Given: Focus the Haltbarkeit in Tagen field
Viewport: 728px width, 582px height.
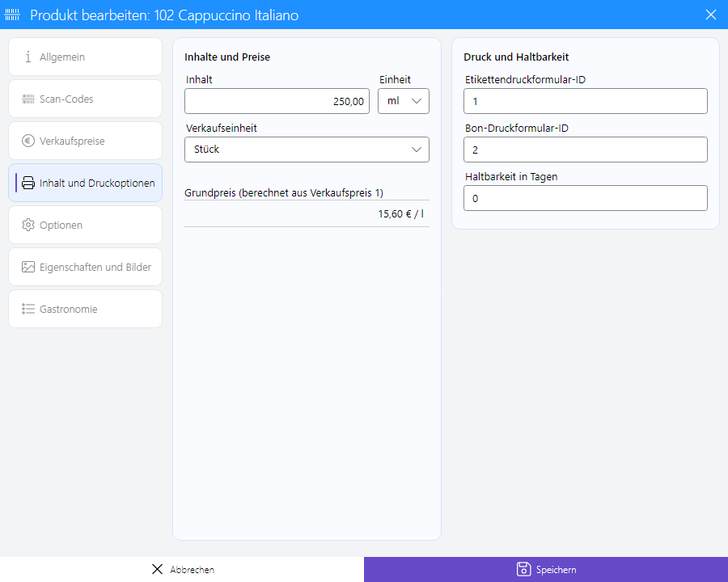Looking at the screenshot, I should (586, 198).
